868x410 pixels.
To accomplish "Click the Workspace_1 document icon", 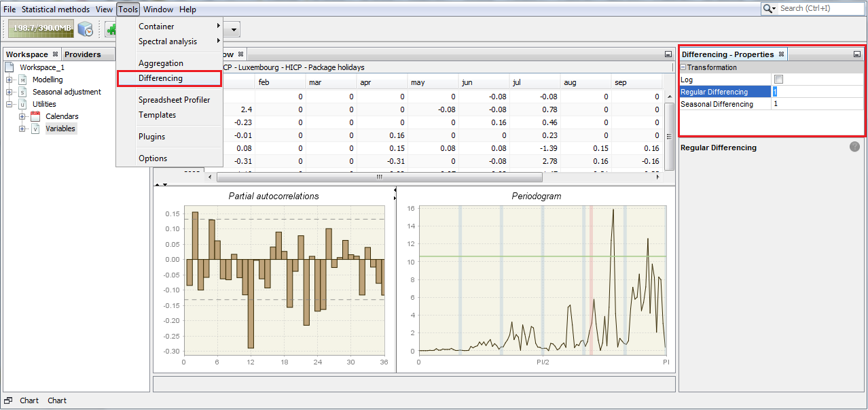I will point(10,67).
